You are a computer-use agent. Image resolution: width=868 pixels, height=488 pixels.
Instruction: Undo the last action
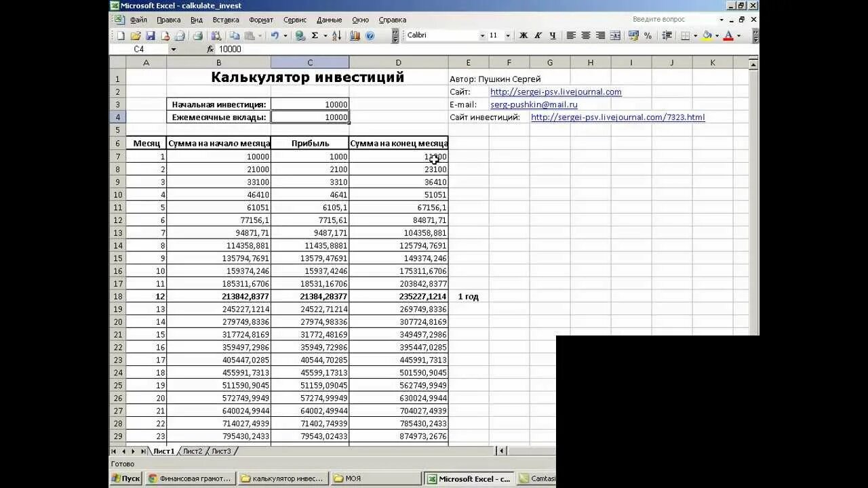(275, 35)
